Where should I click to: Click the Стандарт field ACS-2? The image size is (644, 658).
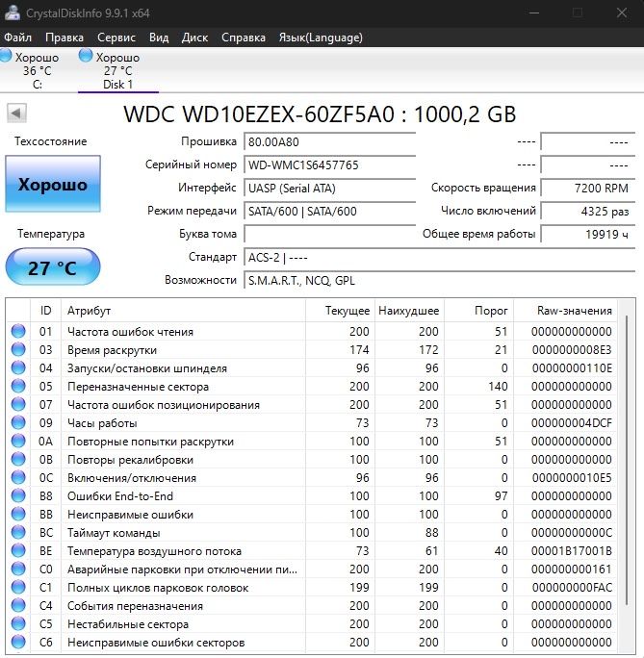pyautogui.click(x=440, y=257)
